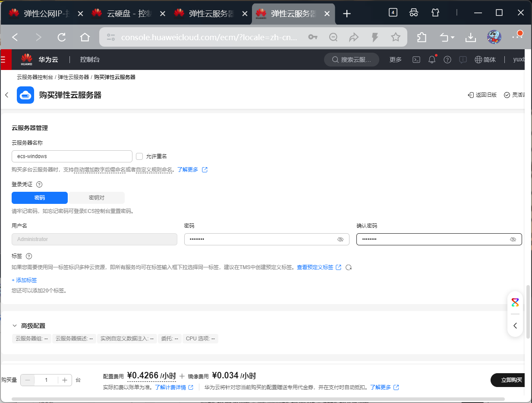
Task: Click the horizontal scrollbar at bottom
Action: point(258,399)
